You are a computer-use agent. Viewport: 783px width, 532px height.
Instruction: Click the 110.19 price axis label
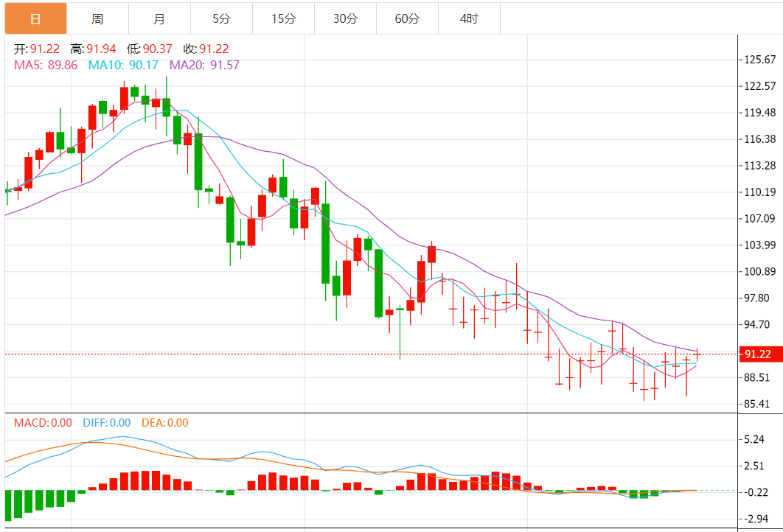click(x=760, y=192)
